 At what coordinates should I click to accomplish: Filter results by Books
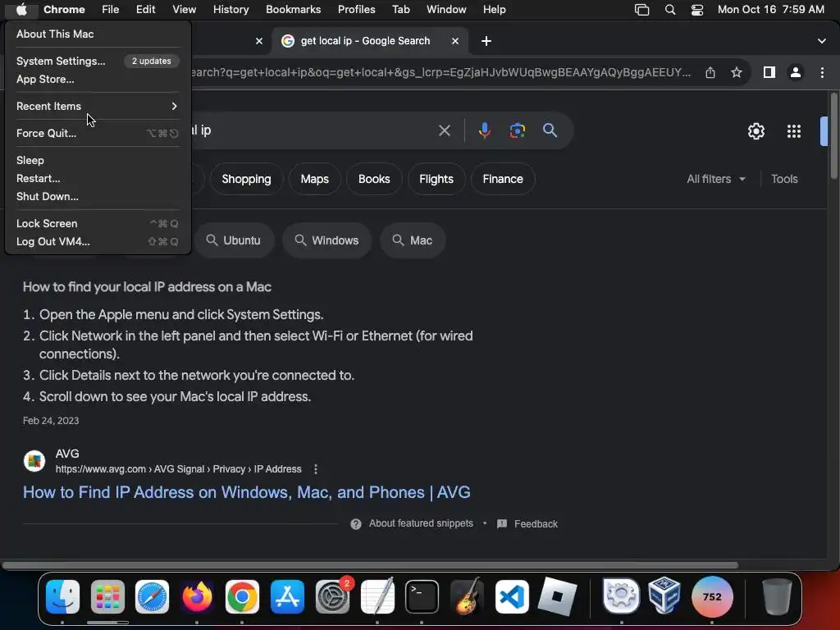point(374,179)
